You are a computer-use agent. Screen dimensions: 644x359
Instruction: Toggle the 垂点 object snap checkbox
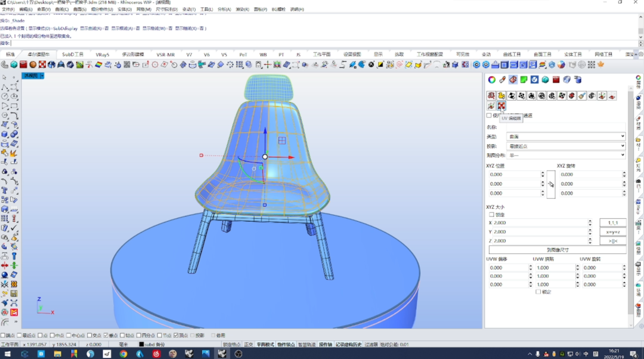coord(106,336)
